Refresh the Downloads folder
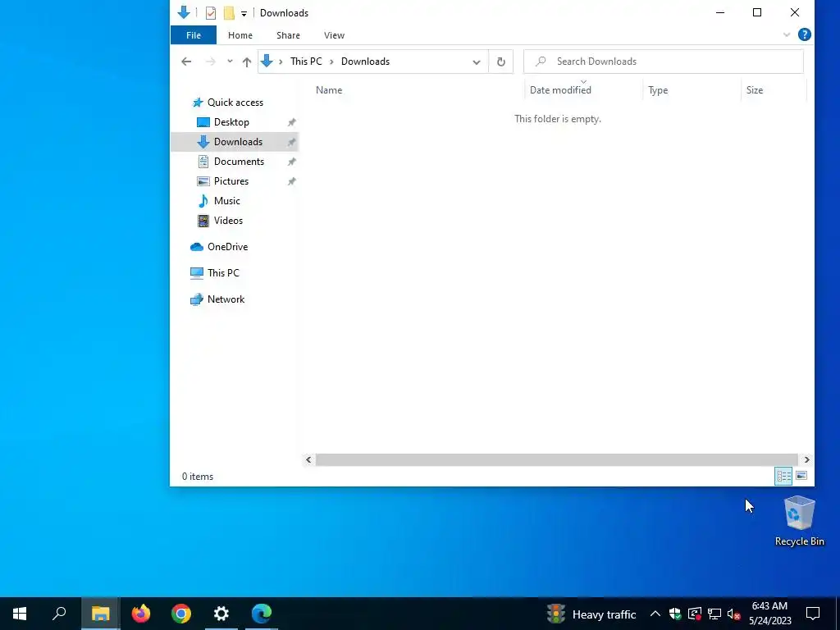Screen dimensions: 840x630 (501, 62)
